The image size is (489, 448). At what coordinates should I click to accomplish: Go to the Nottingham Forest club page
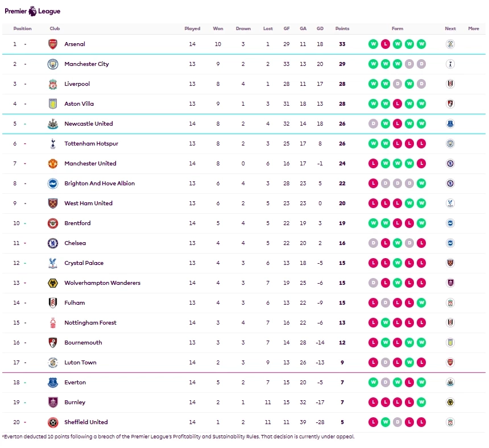coord(90,323)
